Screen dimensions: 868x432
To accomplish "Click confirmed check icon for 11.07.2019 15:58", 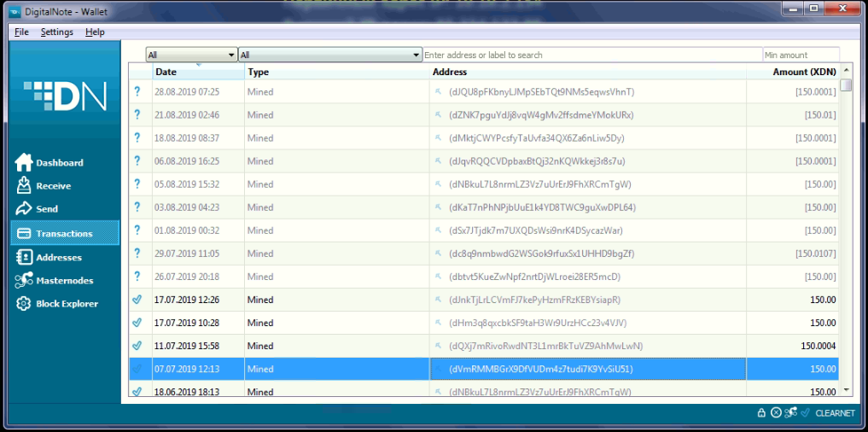I will tap(137, 346).
